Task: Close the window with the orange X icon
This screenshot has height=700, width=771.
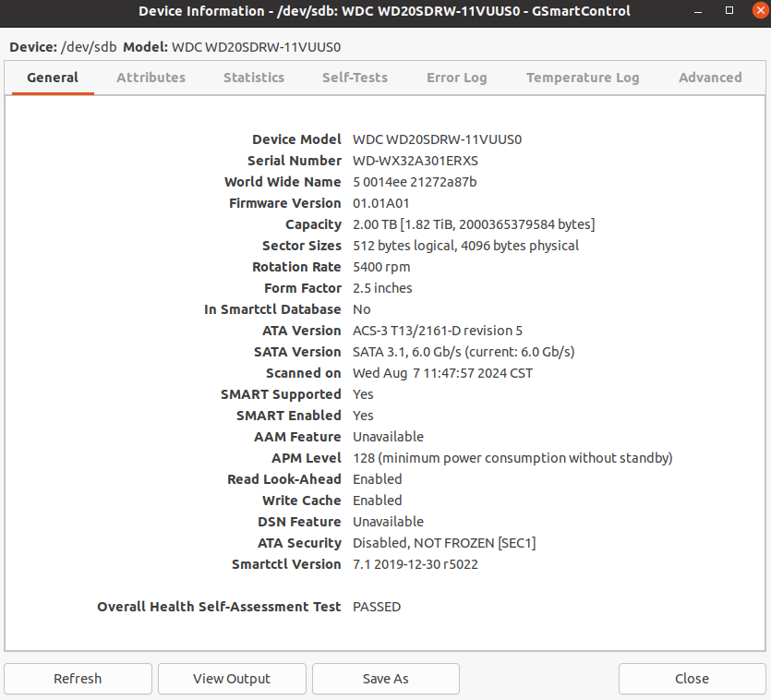Action: [761, 10]
